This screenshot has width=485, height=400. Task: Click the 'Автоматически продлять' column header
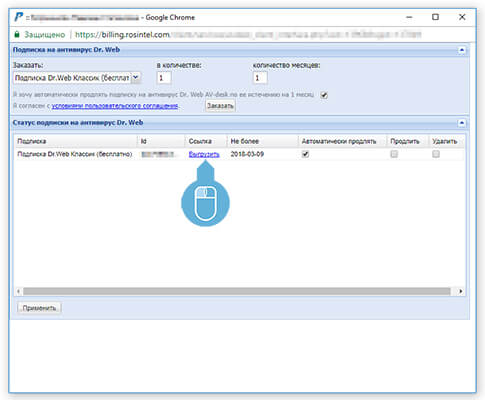pyautogui.click(x=342, y=141)
